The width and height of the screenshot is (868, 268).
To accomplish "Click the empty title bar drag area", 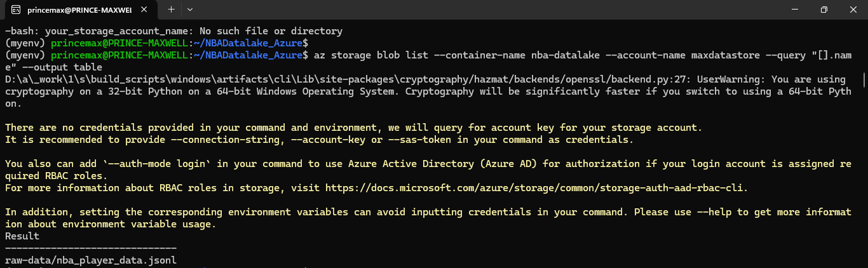I will [x=483, y=10].
